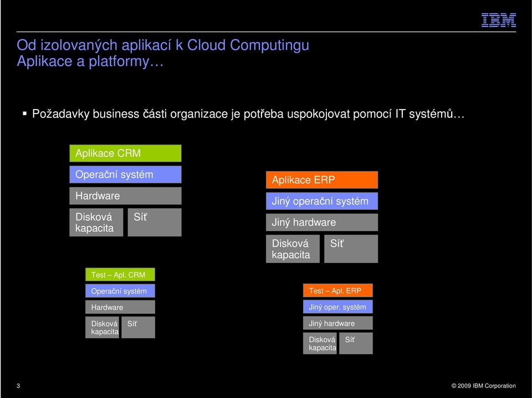Select "Síť" box in Test – Apl. CRM stack
The image size is (532, 398).
(x=138, y=328)
